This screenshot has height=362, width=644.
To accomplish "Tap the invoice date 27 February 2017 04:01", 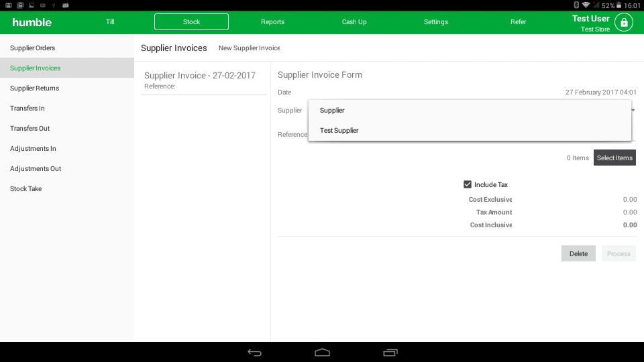I will pos(601,92).
